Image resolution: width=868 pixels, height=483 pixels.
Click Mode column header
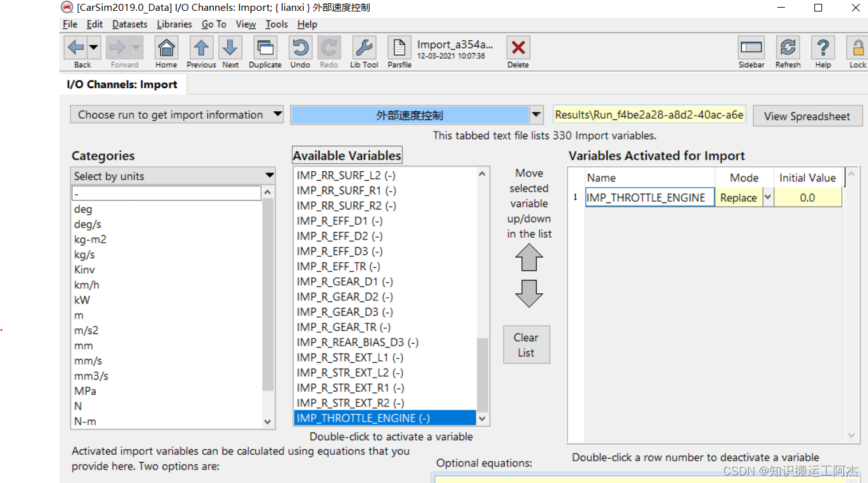pos(744,178)
